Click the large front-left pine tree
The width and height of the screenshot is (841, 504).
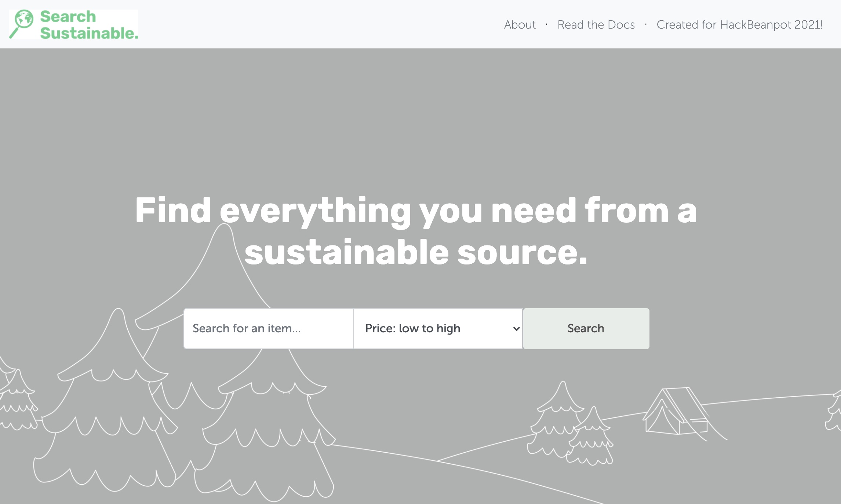[x=110, y=403]
